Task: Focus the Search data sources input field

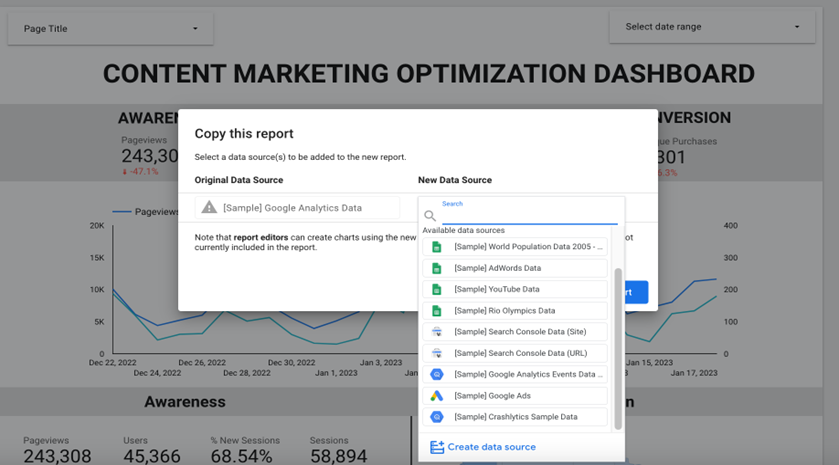Action: [528, 215]
